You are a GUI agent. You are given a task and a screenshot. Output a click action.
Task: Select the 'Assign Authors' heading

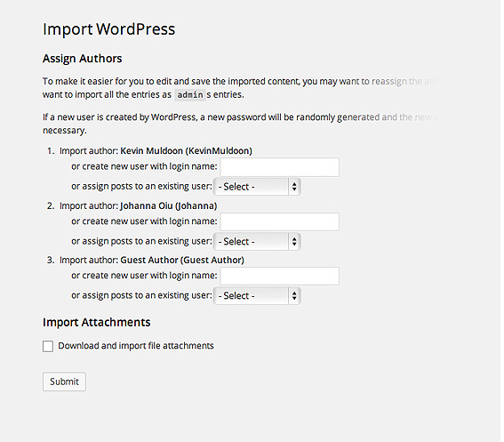pos(83,59)
